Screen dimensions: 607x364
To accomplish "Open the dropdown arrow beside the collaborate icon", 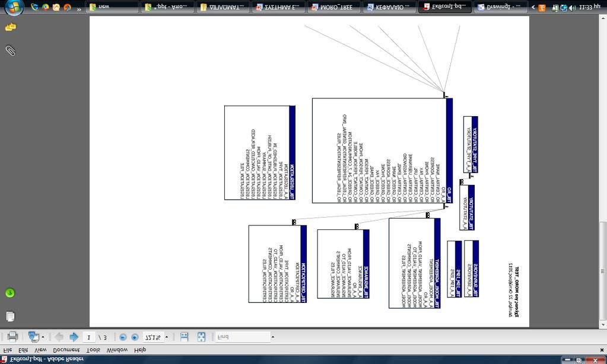I will pyautogui.click(x=43, y=337).
